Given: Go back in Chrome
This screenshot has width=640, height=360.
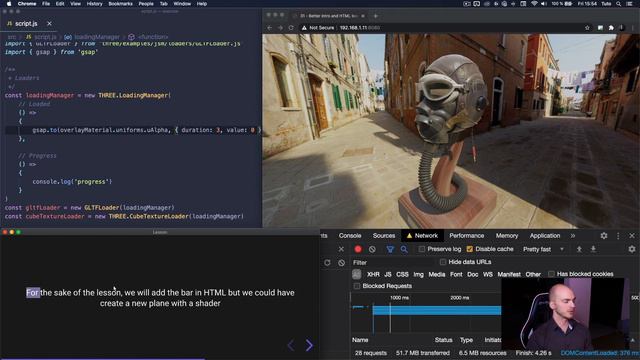Looking at the screenshot, I should click(269, 28).
